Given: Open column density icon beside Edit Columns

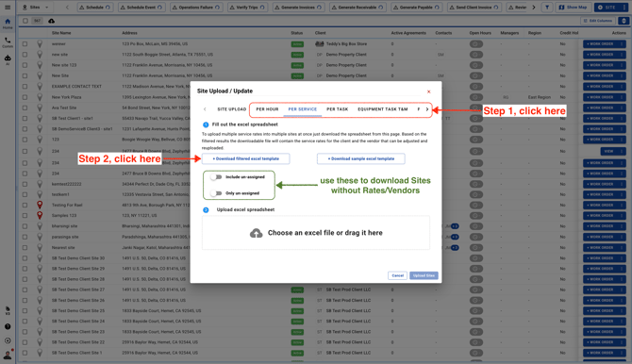Looking at the screenshot, I should (x=624, y=21).
